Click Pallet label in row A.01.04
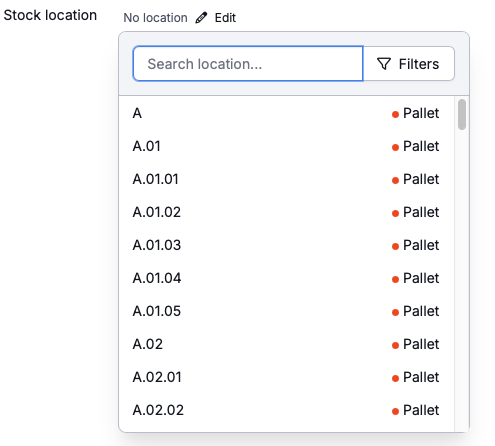This screenshot has height=446, width=495. point(421,278)
